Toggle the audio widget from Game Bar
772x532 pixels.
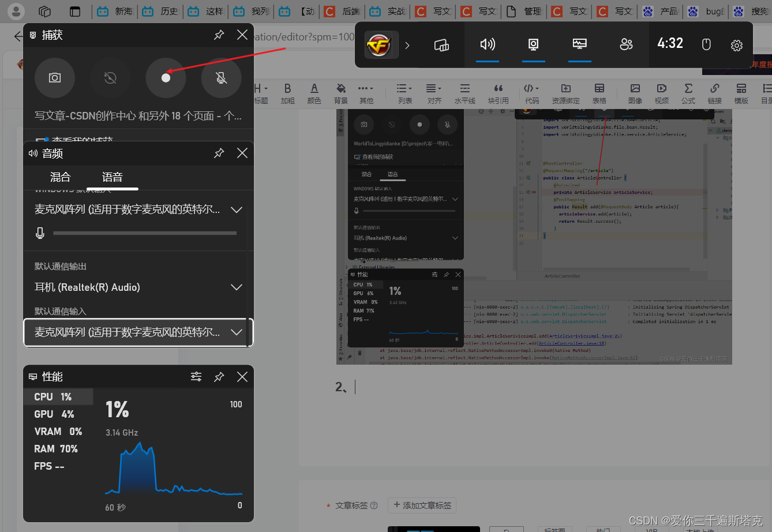[x=488, y=45]
